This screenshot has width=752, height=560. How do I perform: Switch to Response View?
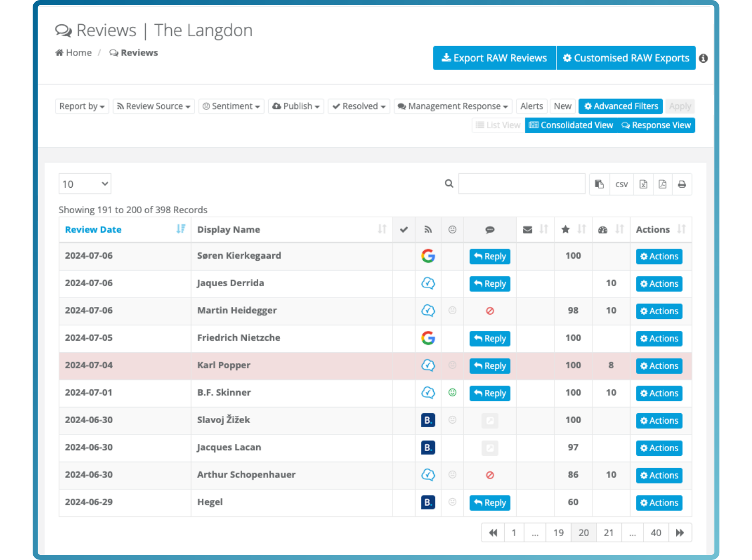(656, 125)
